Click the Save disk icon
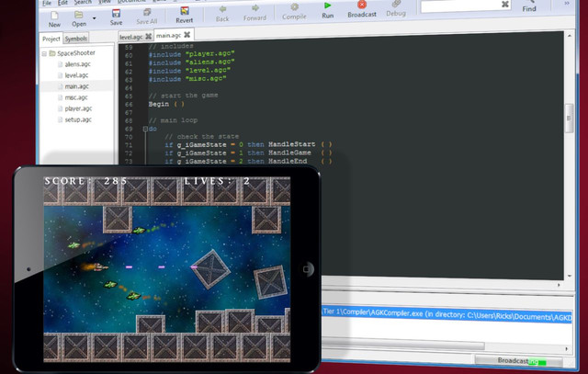 tap(116, 13)
